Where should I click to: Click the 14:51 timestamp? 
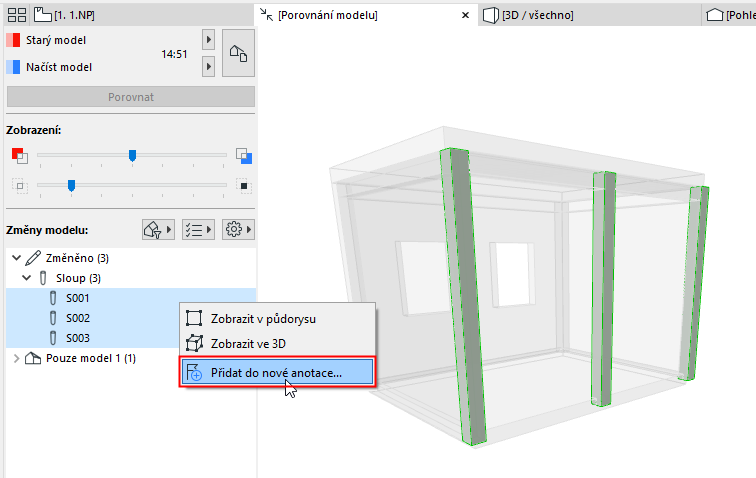(174, 54)
